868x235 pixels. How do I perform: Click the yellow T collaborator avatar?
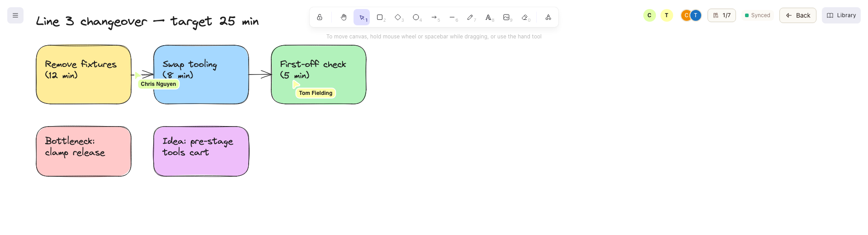pyautogui.click(x=667, y=15)
